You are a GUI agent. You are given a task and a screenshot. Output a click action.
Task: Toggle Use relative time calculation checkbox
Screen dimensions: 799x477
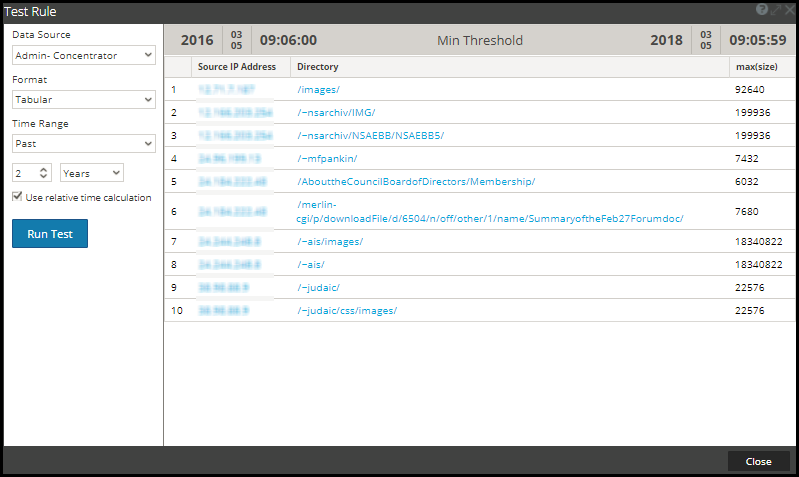[x=17, y=196]
